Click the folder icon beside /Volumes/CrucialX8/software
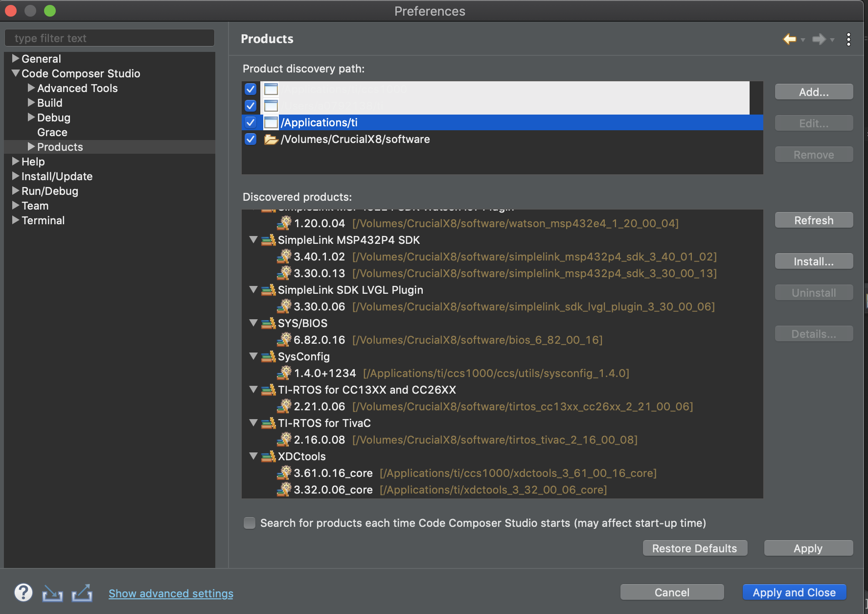 coord(271,140)
